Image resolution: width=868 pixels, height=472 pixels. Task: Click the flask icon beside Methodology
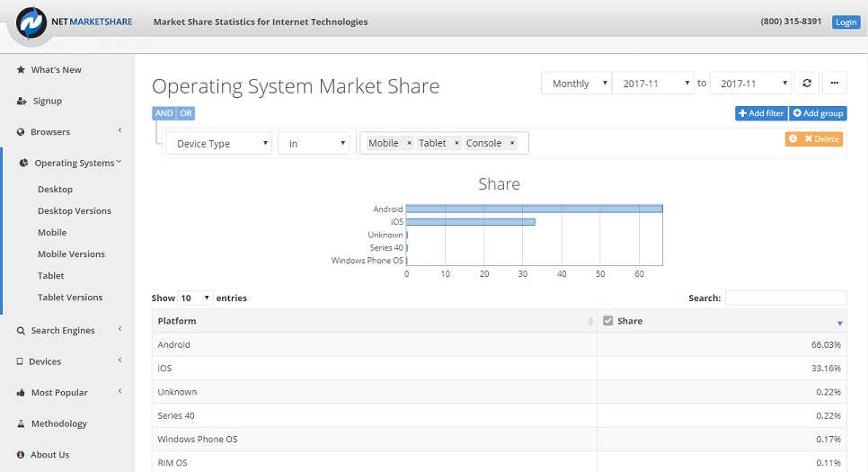21,423
